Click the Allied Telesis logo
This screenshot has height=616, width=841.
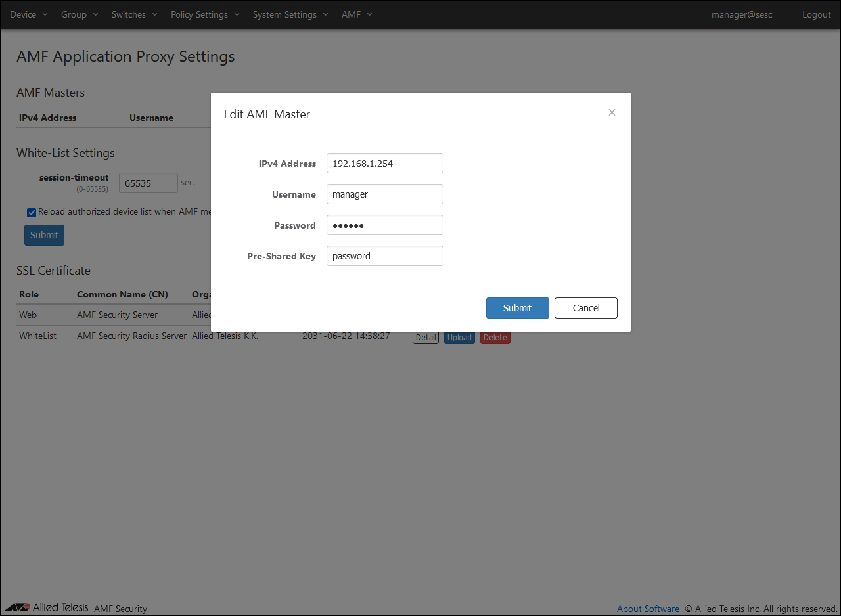click(x=47, y=607)
